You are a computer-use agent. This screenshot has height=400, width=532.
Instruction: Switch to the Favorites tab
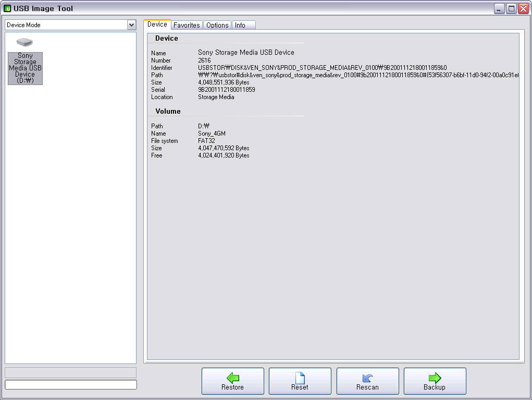tap(187, 25)
